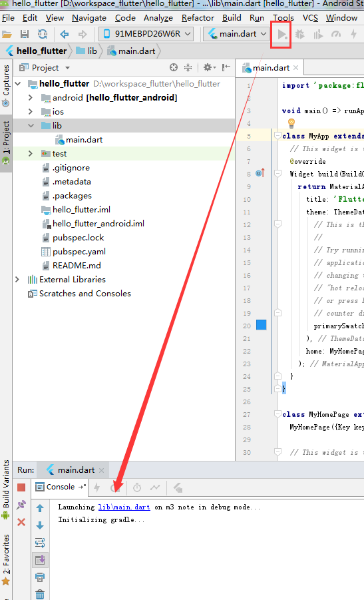Open the File menu
The width and height of the screenshot is (364, 600).
8,18
